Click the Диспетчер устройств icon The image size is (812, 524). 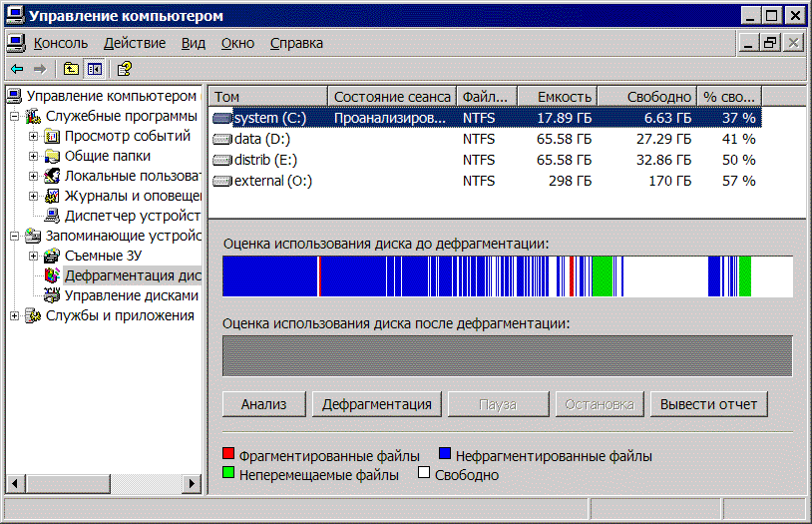pyautogui.click(x=52, y=216)
